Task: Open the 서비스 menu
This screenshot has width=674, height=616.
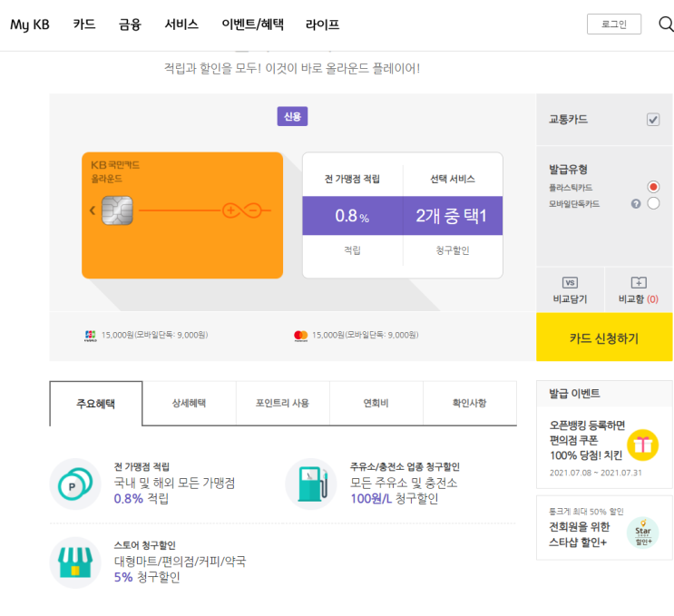Action: point(181,24)
